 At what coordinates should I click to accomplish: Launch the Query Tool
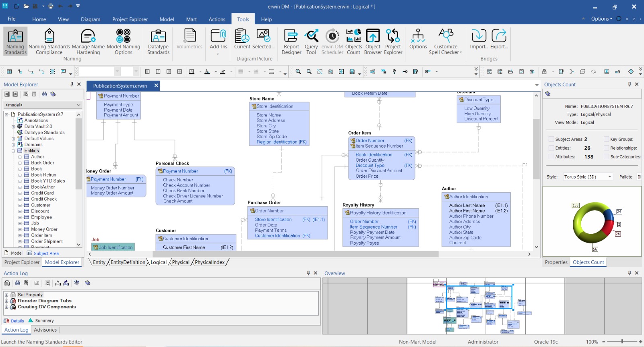pos(311,42)
